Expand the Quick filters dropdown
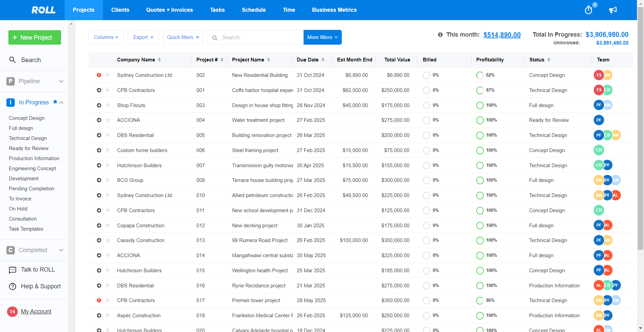 (x=183, y=37)
